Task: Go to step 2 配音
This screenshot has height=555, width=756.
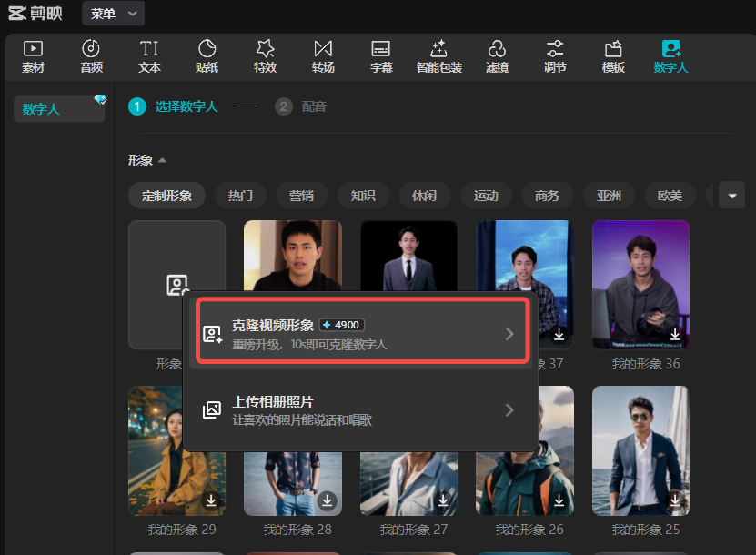Action: [301, 106]
